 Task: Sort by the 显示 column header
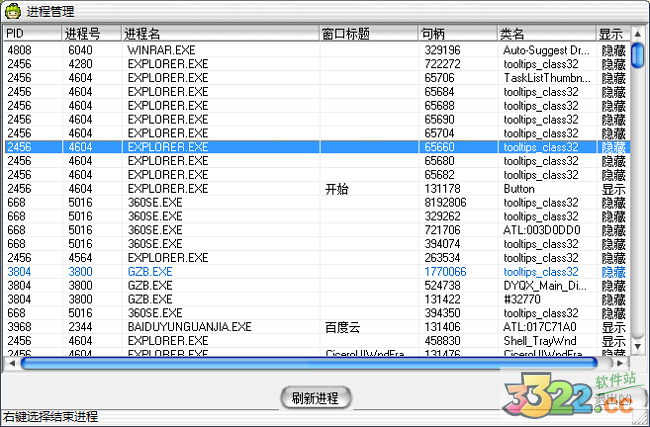(x=613, y=34)
